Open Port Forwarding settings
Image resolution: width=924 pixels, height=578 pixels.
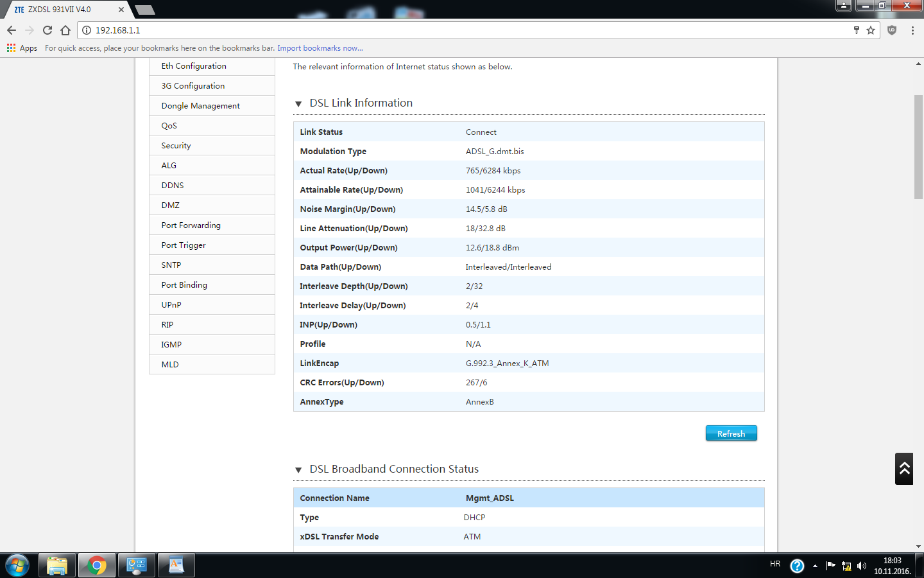[x=191, y=225]
